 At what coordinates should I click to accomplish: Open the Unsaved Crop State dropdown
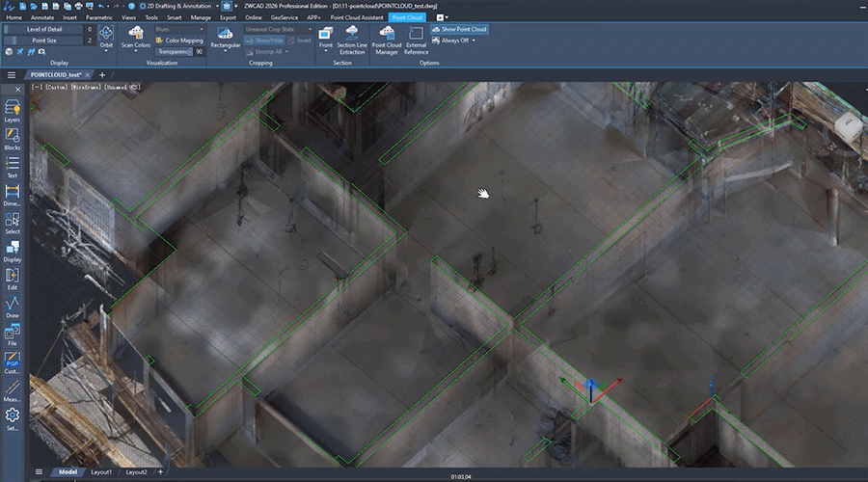click(278, 29)
